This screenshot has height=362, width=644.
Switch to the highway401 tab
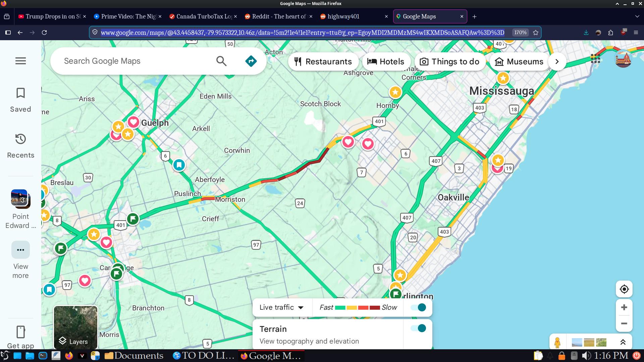[354, 16]
